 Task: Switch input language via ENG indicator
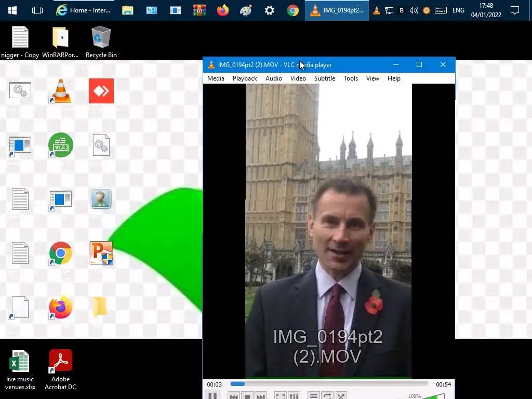tap(458, 10)
